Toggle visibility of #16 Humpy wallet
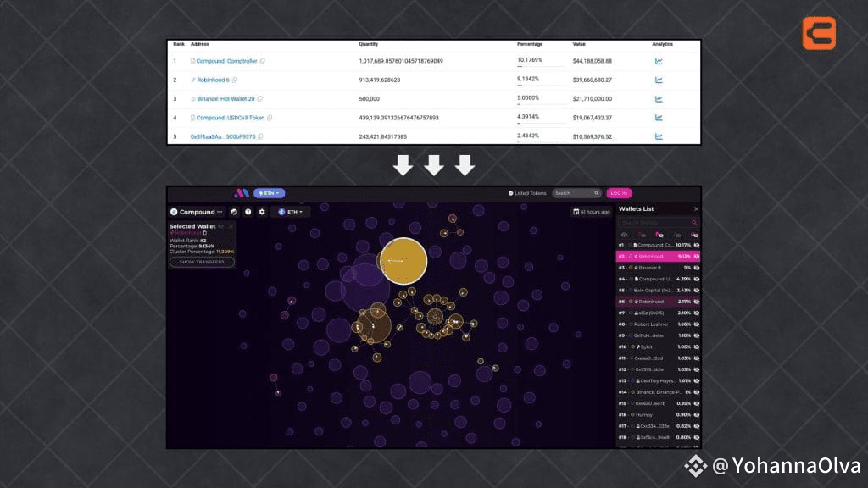 tap(697, 415)
